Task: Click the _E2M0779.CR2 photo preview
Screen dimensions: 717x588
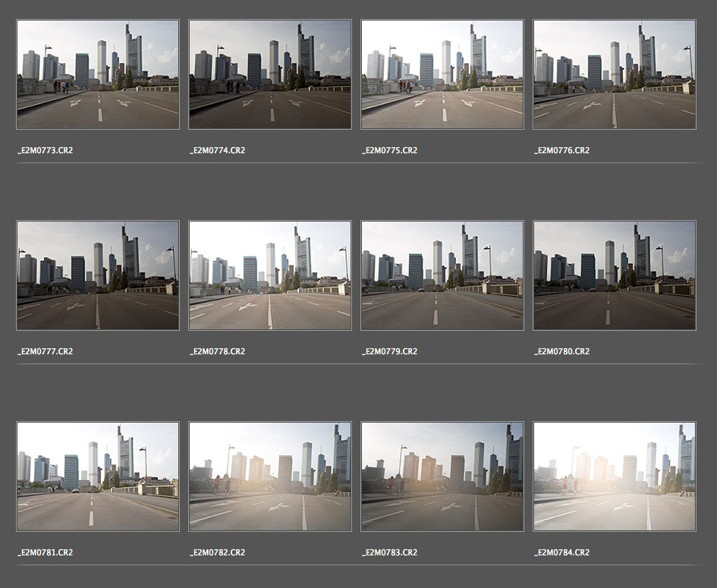Action: [442, 275]
